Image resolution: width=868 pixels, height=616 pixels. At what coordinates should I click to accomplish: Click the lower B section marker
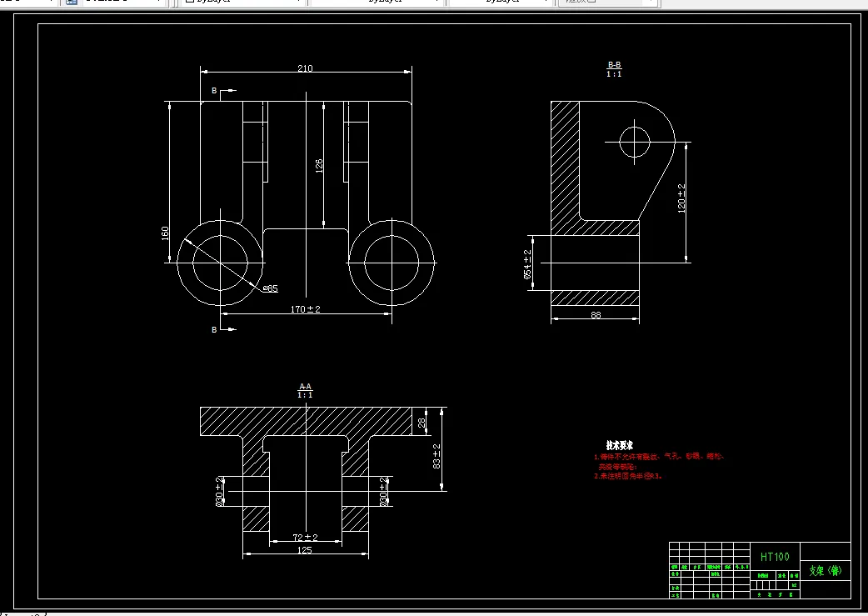(x=214, y=329)
